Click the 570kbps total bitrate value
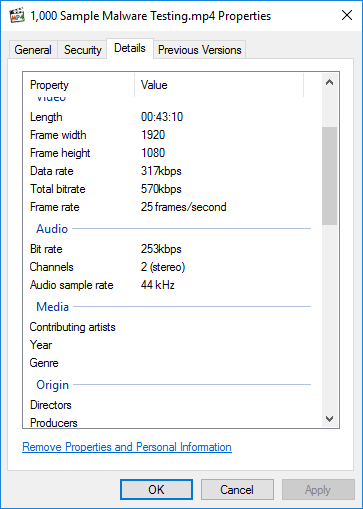Screen dimensions: 363x509 161,189
